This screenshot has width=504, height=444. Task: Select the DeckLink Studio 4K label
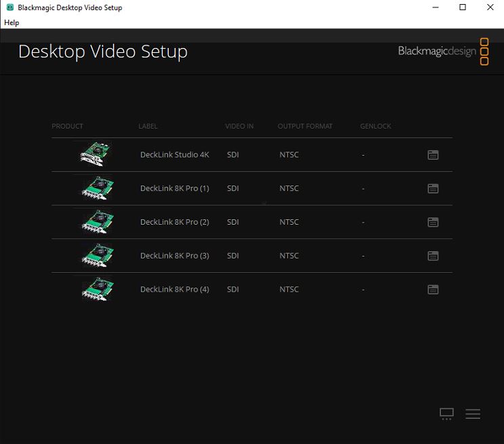click(175, 155)
